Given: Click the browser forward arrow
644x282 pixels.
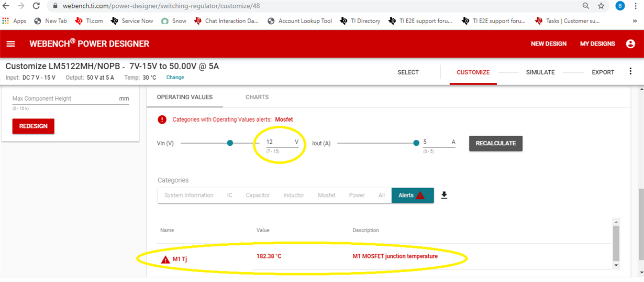Looking at the screenshot, I should coord(21,6).
